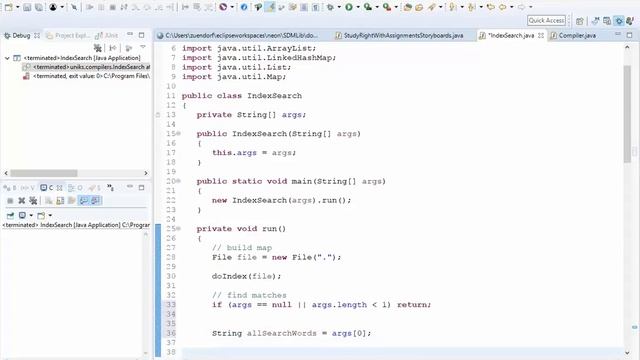Viewport: 640px width, 360px height.
Task: Open the Debug launch dropdown arrow
Action: coord(339,7)
